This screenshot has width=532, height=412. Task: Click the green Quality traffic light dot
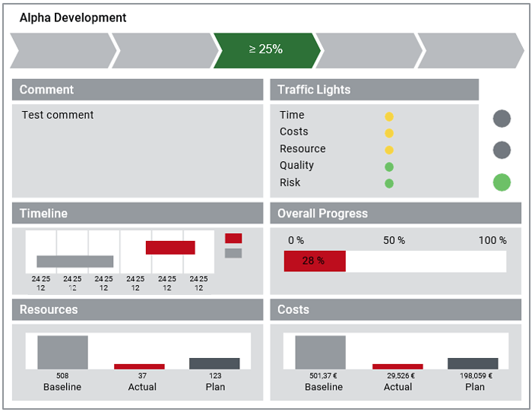[x=389, y=167]
